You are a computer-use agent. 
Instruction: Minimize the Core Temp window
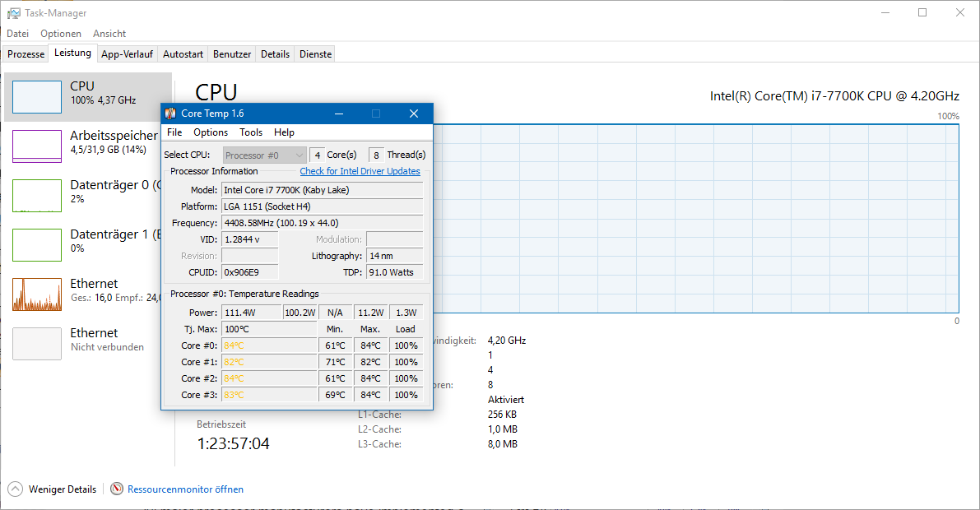pos(339,114)
